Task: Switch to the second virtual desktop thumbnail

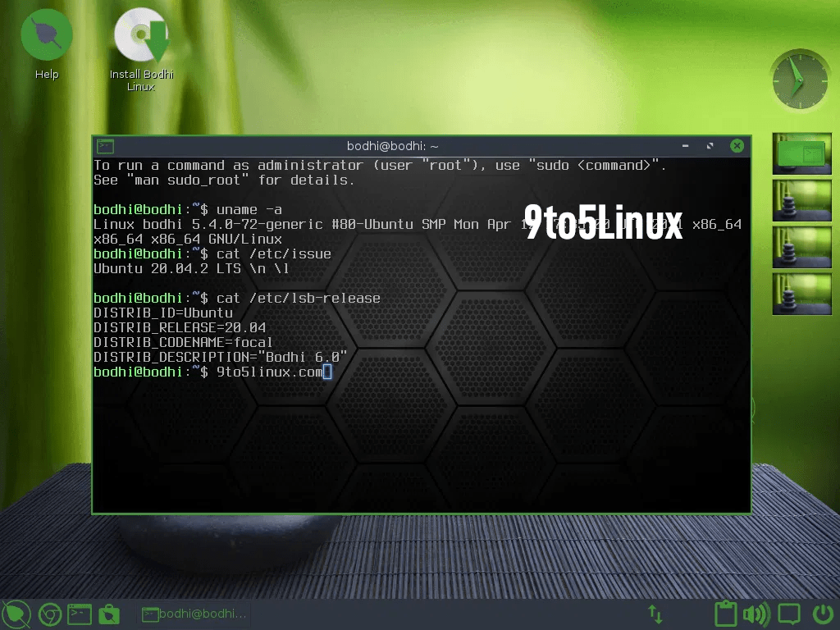Action: tap(801, 200)
